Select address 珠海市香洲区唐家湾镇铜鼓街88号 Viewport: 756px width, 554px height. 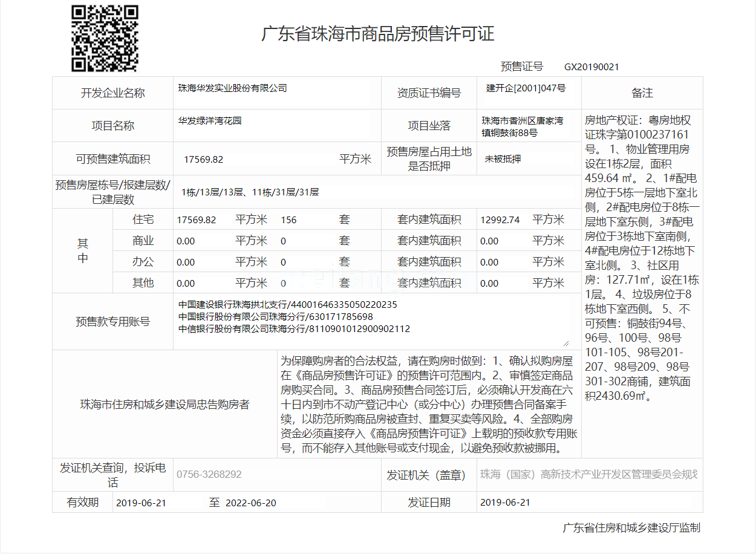(x=523, y=126)
